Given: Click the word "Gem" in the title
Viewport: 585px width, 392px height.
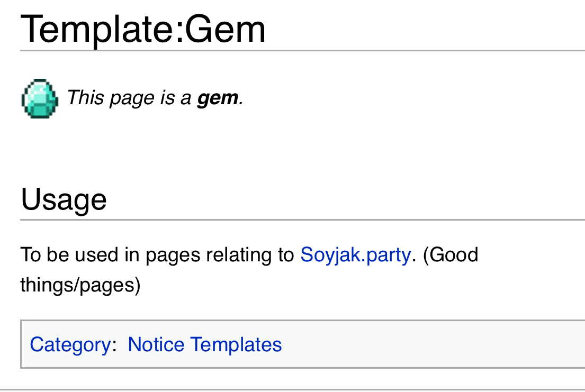Looking at the screenshot, I should [225, 29].
